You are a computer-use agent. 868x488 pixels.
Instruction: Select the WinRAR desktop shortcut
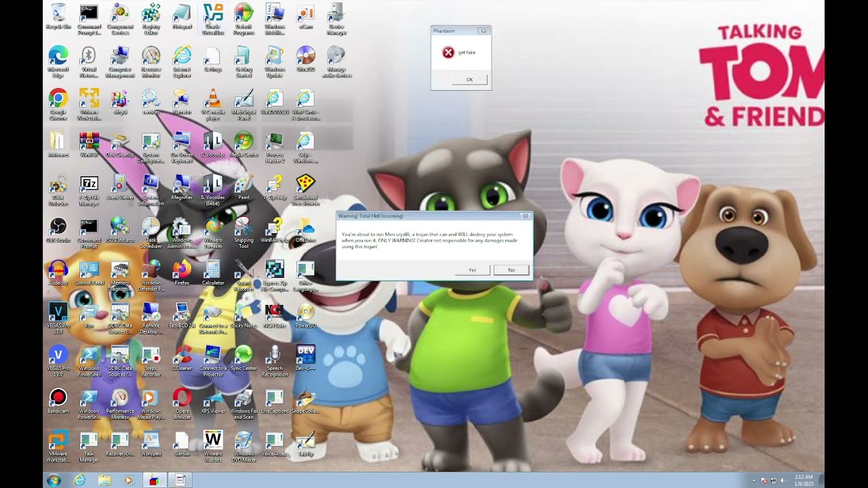pos(89,144)
